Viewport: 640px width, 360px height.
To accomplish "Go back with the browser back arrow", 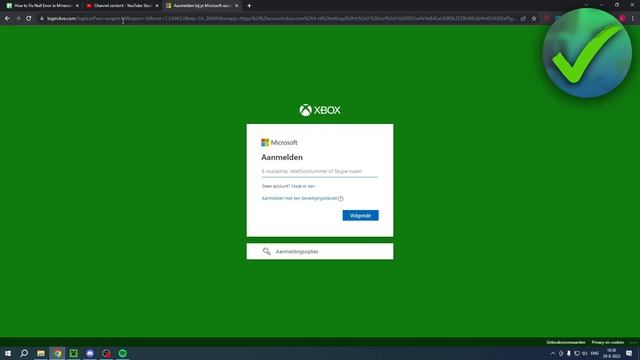I will click(7, 18).
